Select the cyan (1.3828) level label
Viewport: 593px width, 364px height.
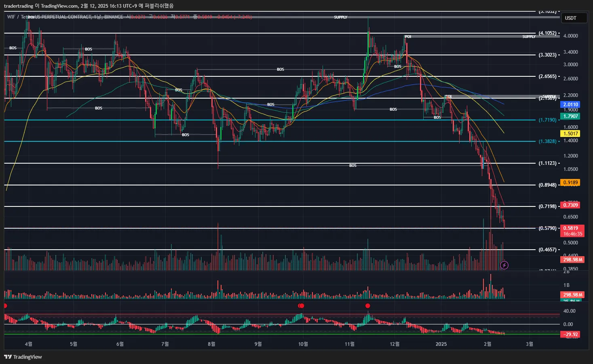(547, 141)
